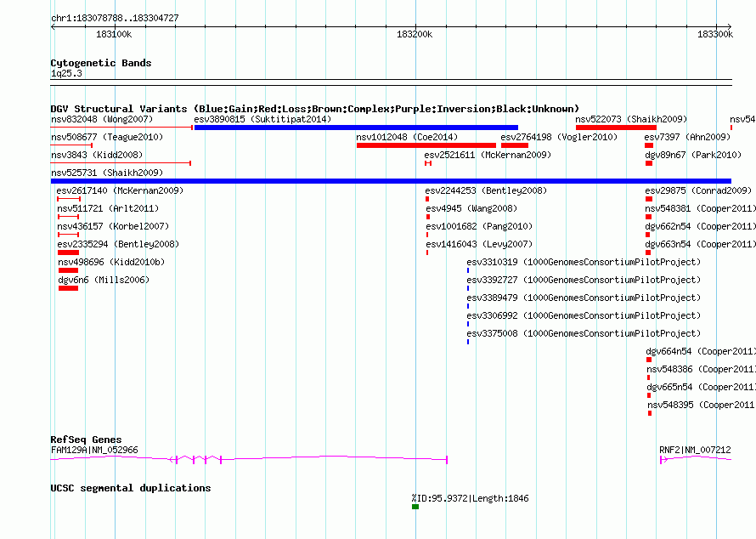Open the dgv663n54 (Cooper2011) label
The width and height of the screenshot is (756, 539).
point(700,244)
